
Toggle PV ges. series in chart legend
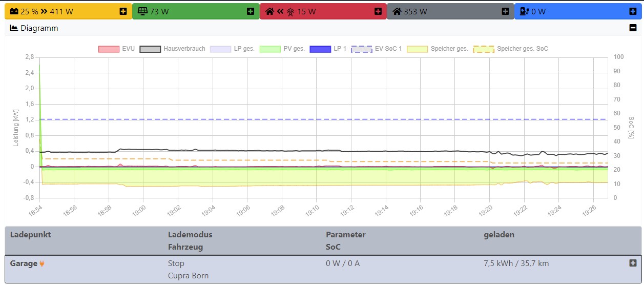(282, 49)
